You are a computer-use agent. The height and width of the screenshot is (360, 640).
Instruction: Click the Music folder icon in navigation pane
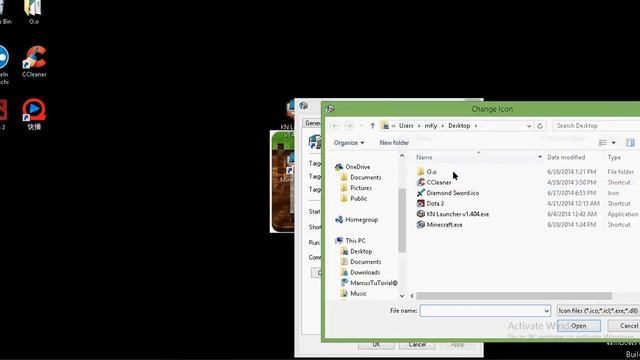(344, 293)
